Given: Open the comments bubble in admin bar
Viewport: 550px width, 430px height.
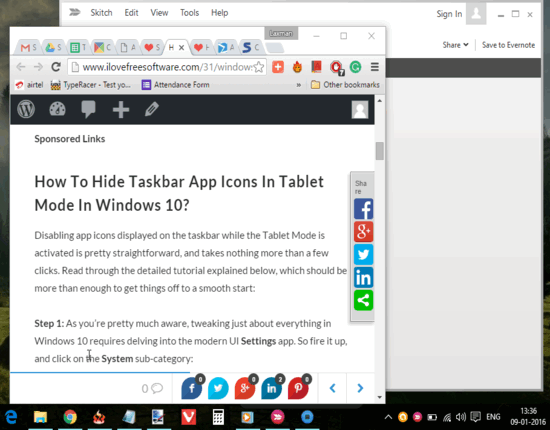Looking at the screenshot, I should click(x=88, y=109).
